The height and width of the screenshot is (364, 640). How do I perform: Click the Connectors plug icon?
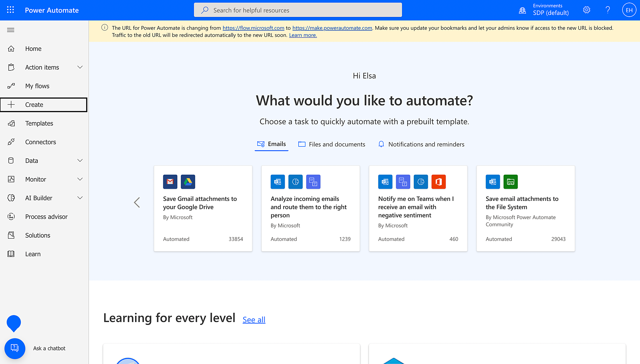coord(11,142)
